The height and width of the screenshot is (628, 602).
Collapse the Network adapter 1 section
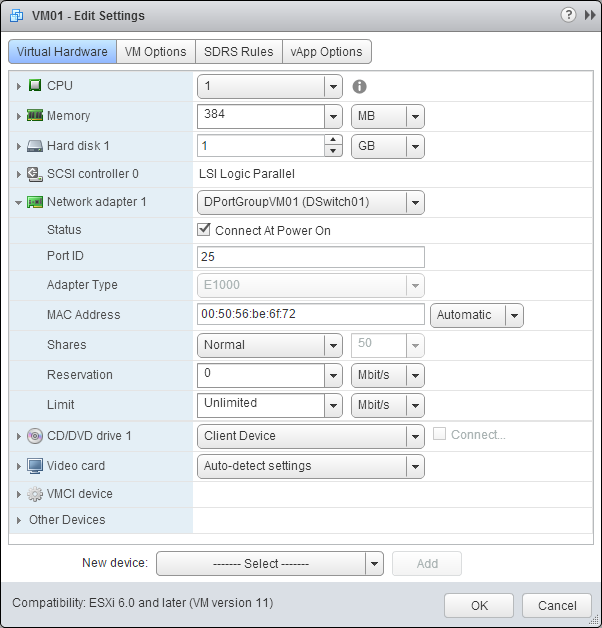pos(19,202)
